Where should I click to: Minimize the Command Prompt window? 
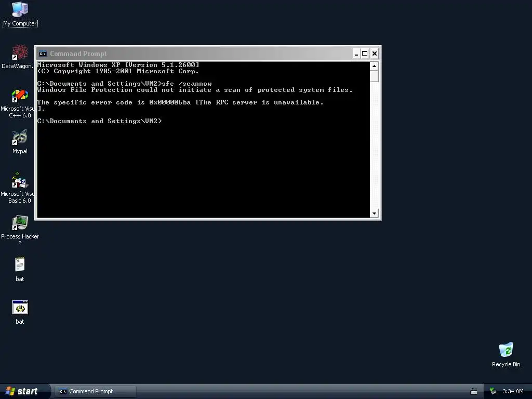click(x=356, y=54)
